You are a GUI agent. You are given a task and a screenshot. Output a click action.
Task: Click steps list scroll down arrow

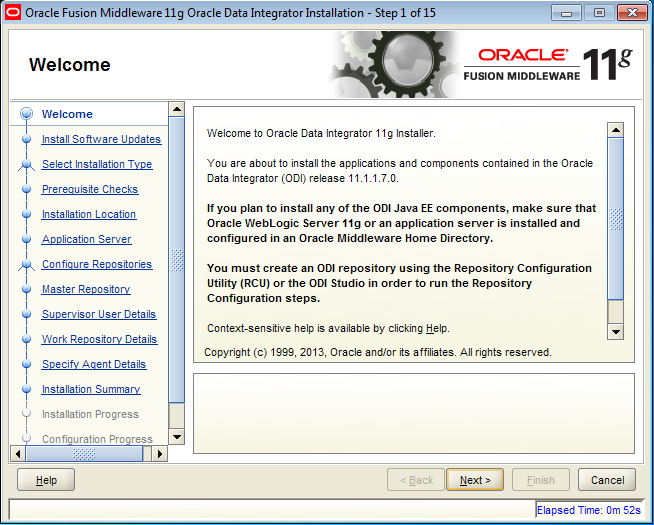[x=177, y=437]
